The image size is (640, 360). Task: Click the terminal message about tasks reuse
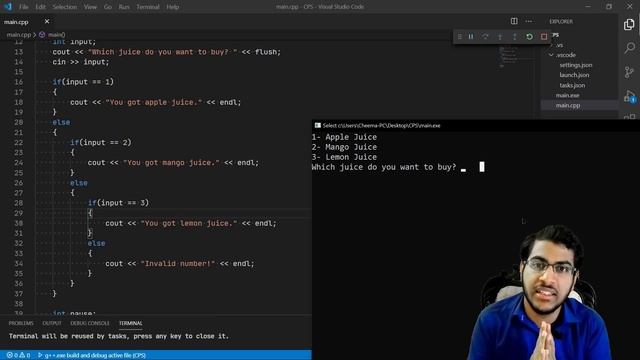(119, 336)
